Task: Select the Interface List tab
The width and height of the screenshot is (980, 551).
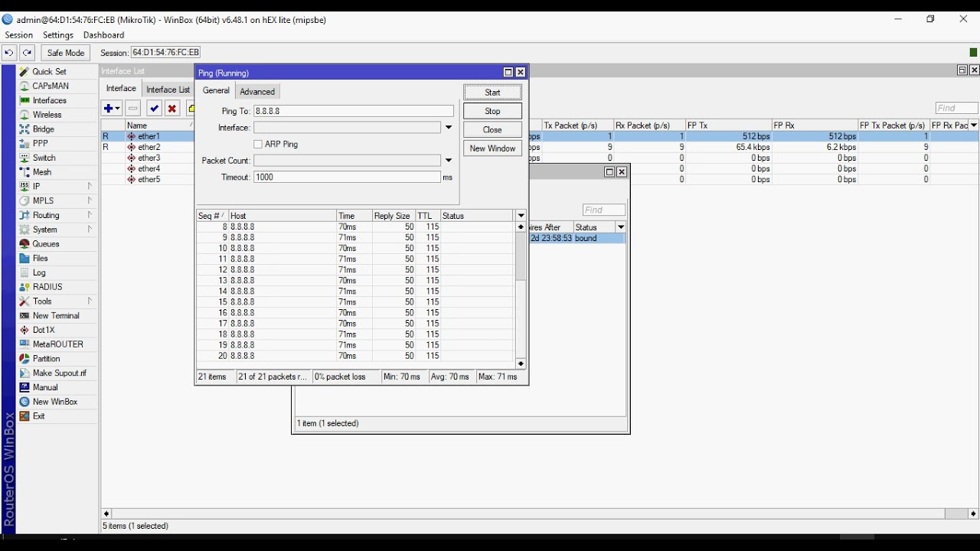Action: pyautogui.click(x=168, y=90)
